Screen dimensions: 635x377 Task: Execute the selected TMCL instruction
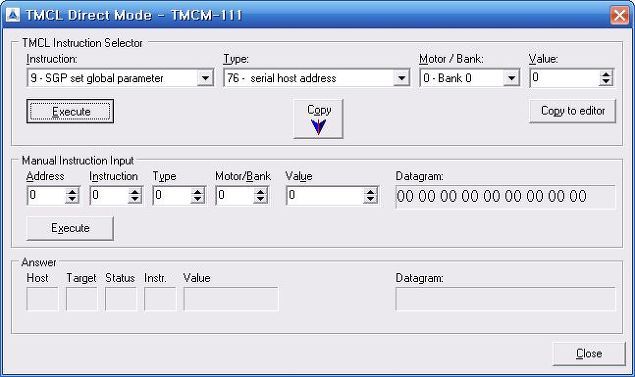coord(70,111)
